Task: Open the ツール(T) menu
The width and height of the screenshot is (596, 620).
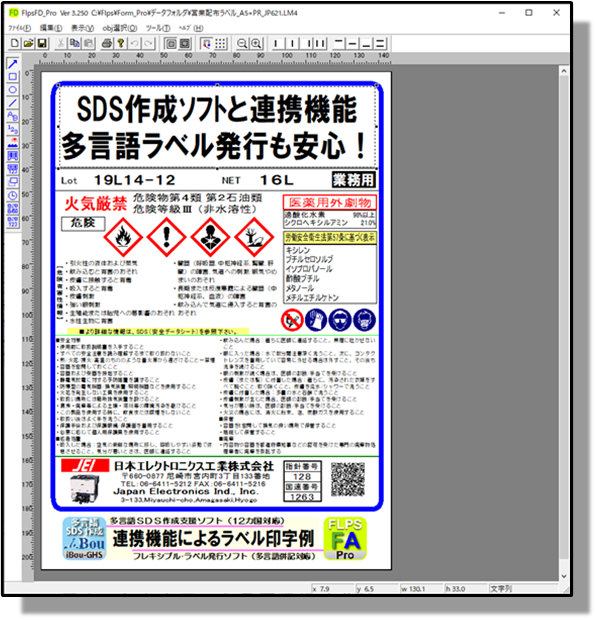Action: click(x=158, y=28)
